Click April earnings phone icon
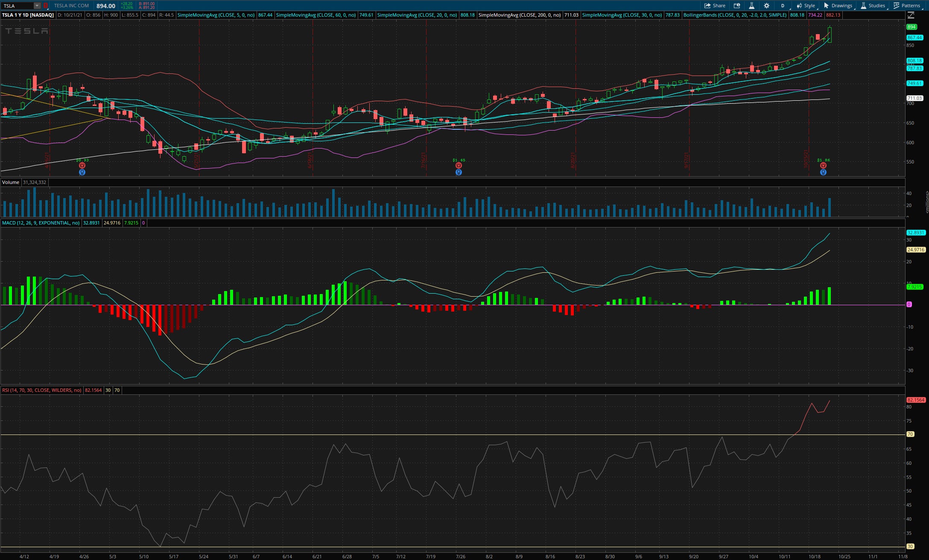This screenshot has height=560, width=929. coord(82,166)
